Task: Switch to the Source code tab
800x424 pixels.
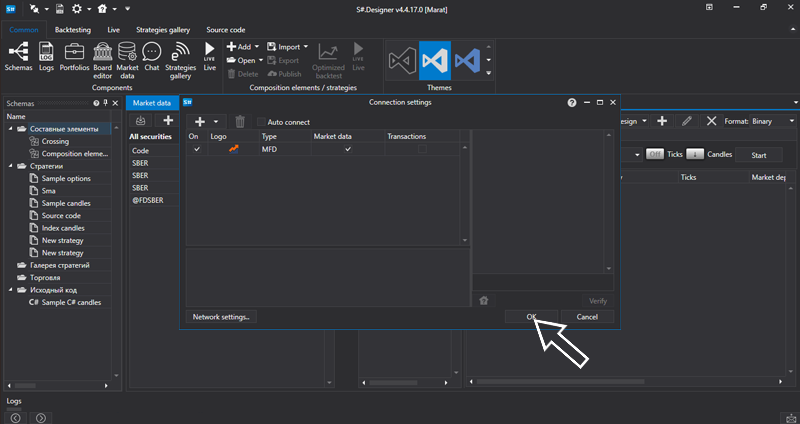Action: pyautogui.click(x=225, y=30)
